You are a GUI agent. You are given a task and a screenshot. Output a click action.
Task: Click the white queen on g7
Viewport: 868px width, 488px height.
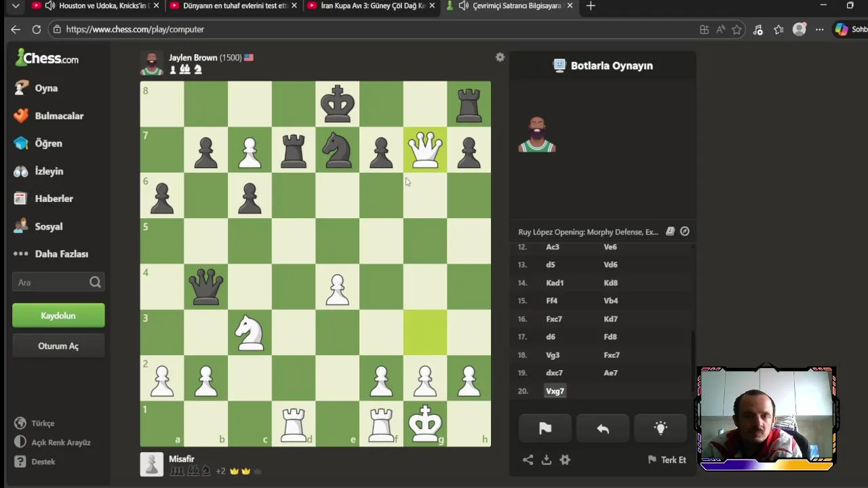pyautogui.click(x=425, y=150)
